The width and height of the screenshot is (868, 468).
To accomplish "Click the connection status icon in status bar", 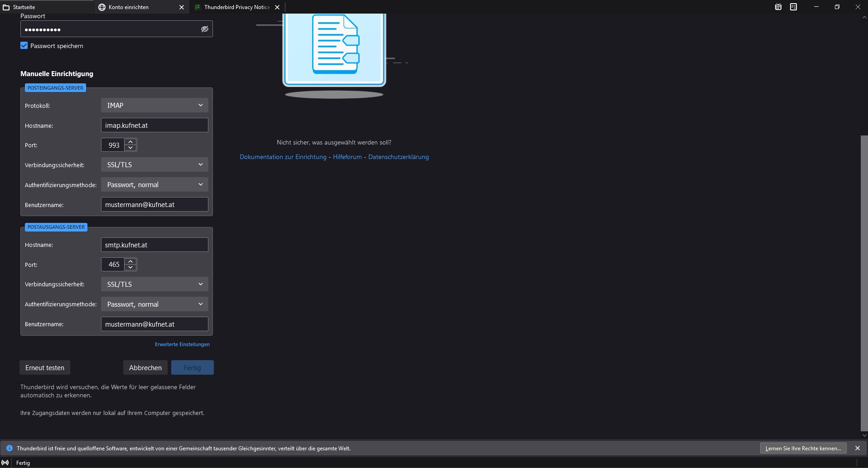I will pyautogui.click(x=5, y=463).
